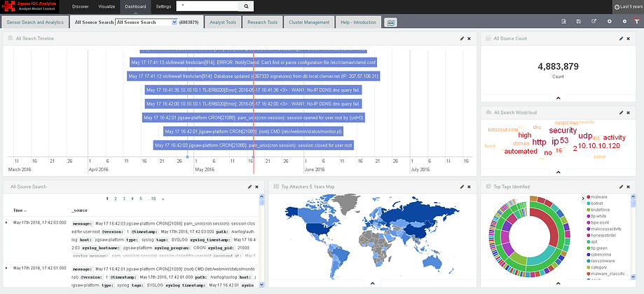Click the search magnifier button in top bar
This screenshot has height=294, width=644.
(x=246, y=6)
